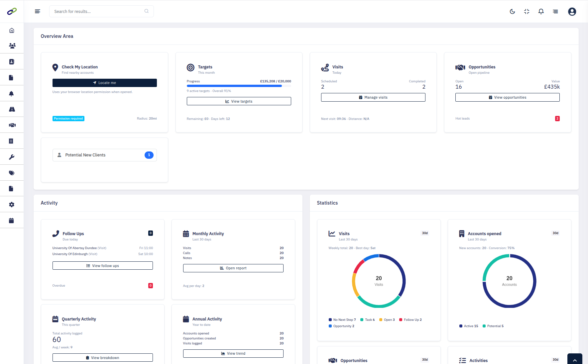Click the Accounts opened building icon

(x=462, y=234)
